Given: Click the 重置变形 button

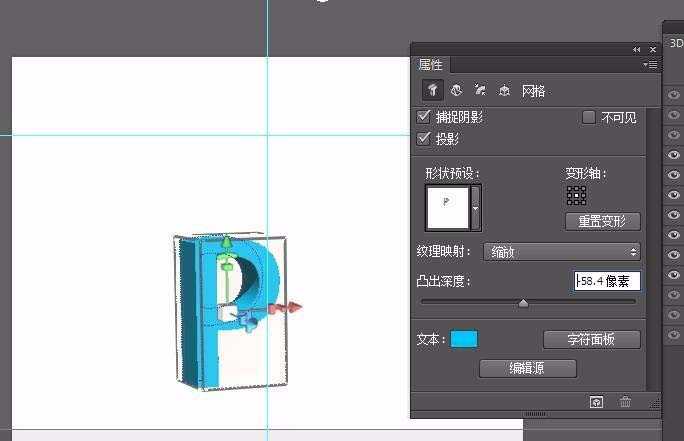Looking at the screenshot, I should 602,221.
